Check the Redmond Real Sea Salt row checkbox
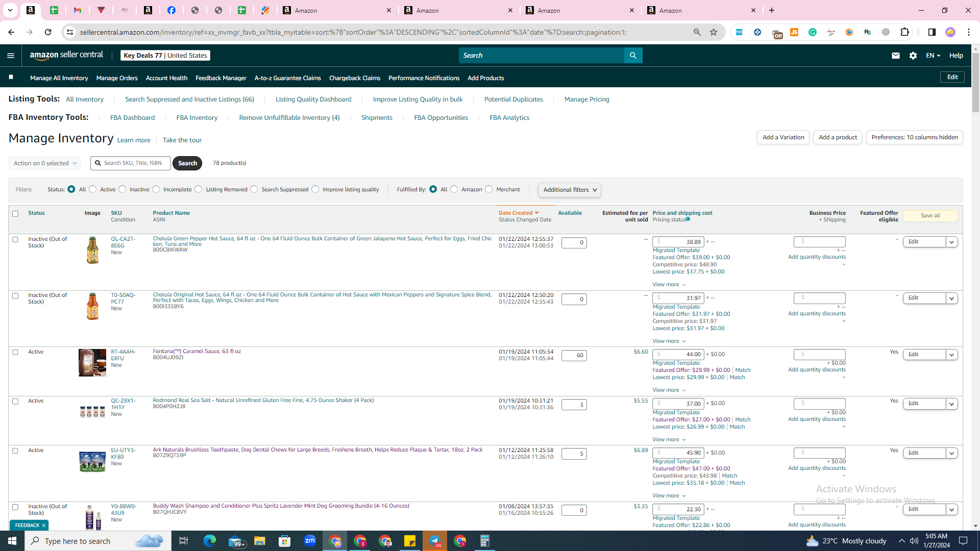Screen dimensions: 980x551 coord(15,402)
